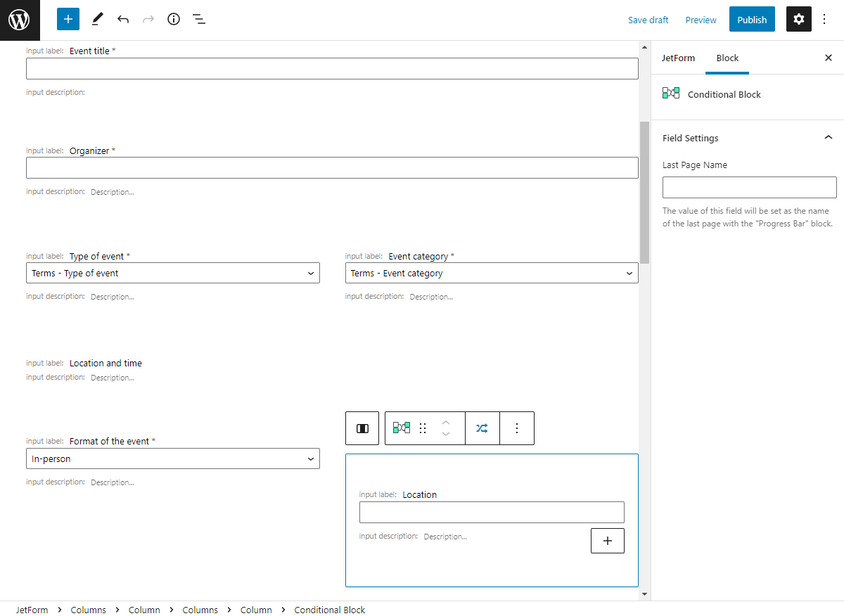This screenshot has height=616, width=844.
Task: Open Settings with the gear icon
Action: click(798, 19)
